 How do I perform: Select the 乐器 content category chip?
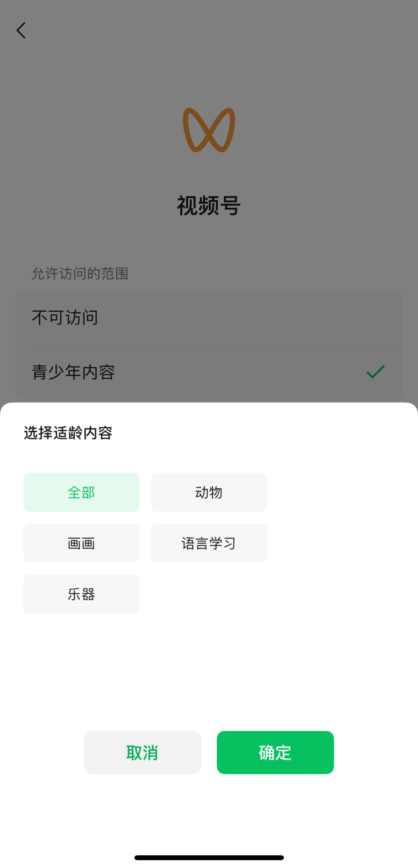click(81, 594)
